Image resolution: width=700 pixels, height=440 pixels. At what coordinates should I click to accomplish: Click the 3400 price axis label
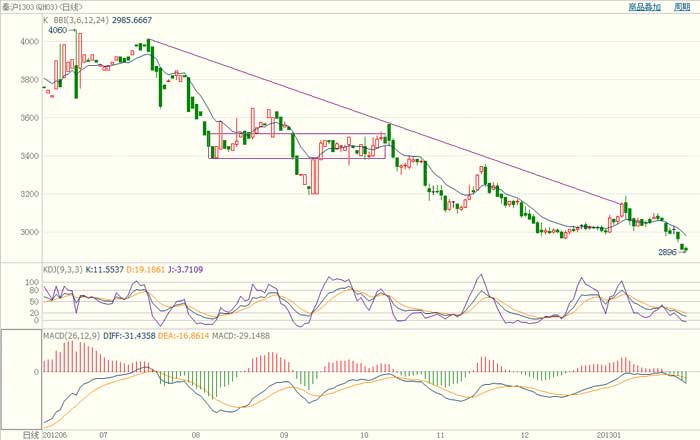tap(29, 156)
